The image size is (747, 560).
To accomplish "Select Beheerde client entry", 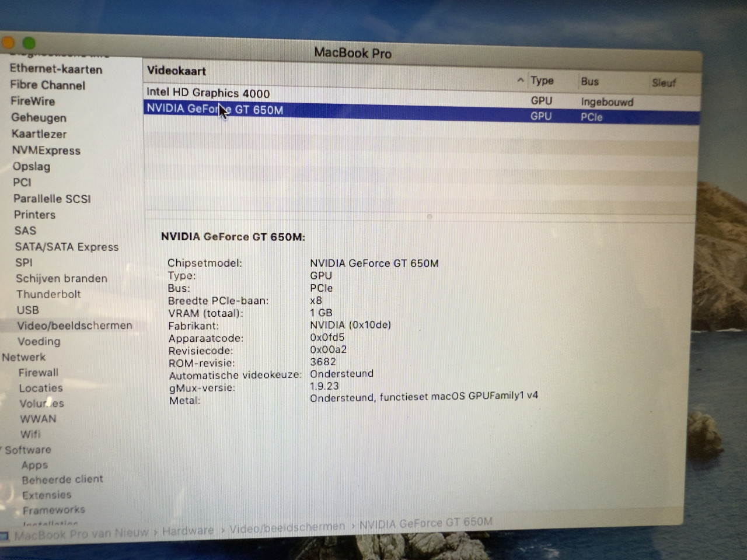I will click(x=62, y=480).
